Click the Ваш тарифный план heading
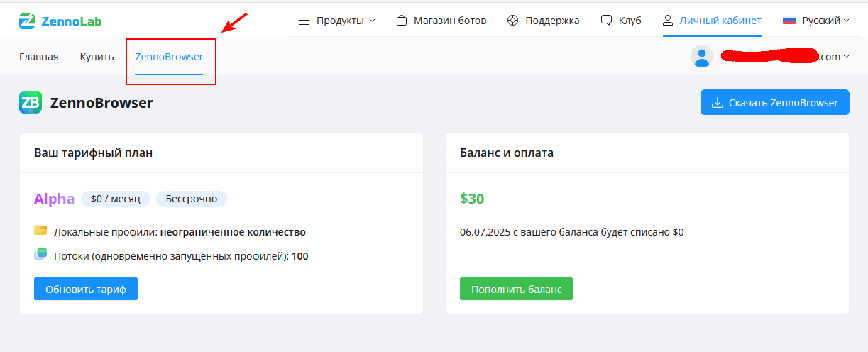 pos(94,153)
